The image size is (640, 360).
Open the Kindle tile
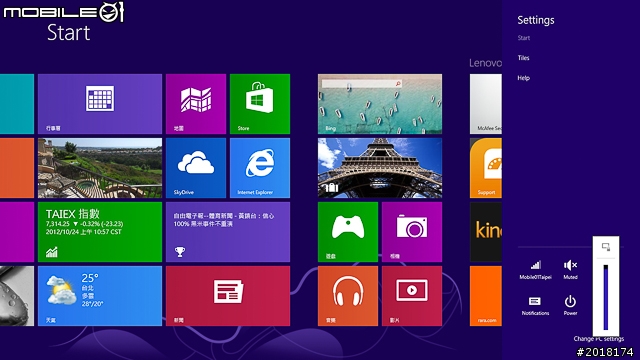486,232
